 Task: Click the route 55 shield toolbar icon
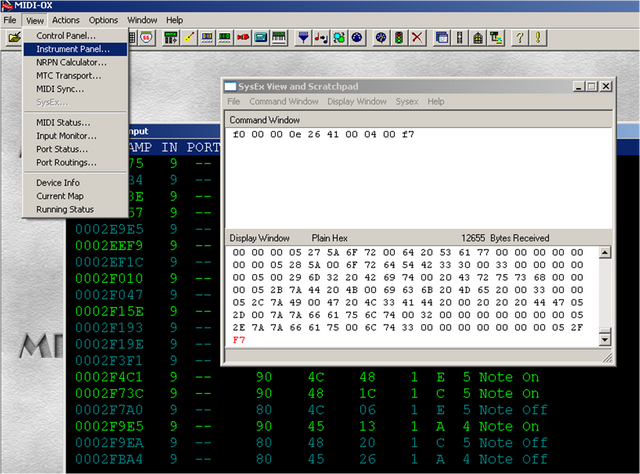click(147, 38)
